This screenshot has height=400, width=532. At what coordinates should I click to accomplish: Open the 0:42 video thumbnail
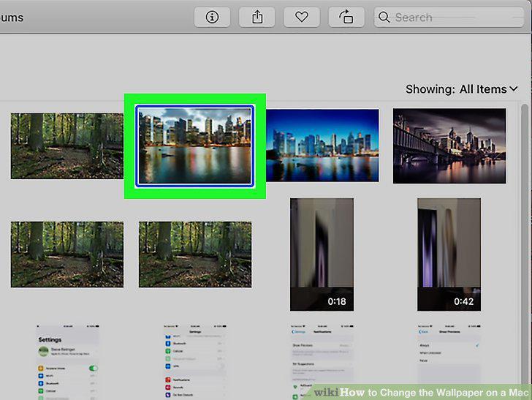pos(449,254)
